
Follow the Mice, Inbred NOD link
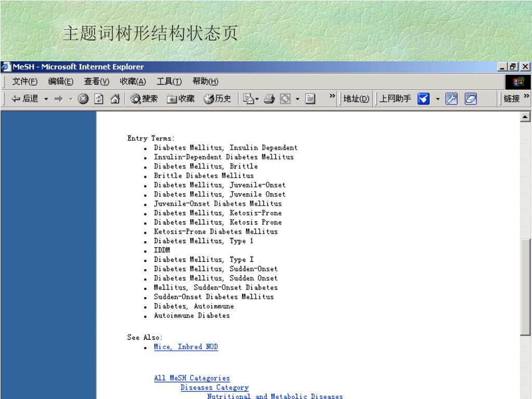click(185, 347)
